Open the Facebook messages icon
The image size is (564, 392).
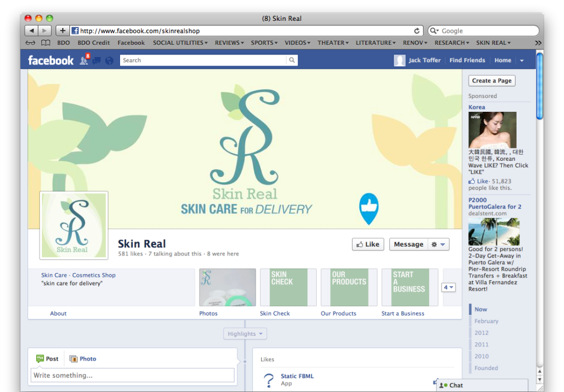coord(97,61)
